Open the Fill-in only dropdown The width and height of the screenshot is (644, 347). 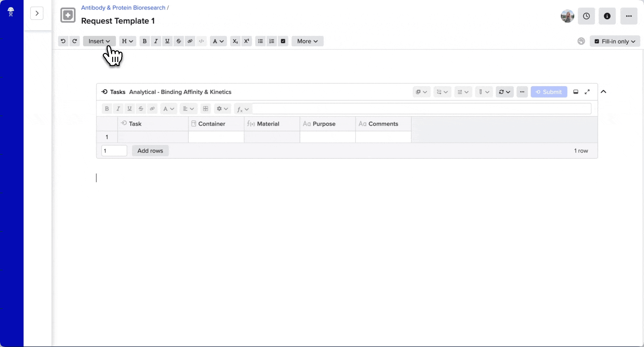[x=615, y=41]
